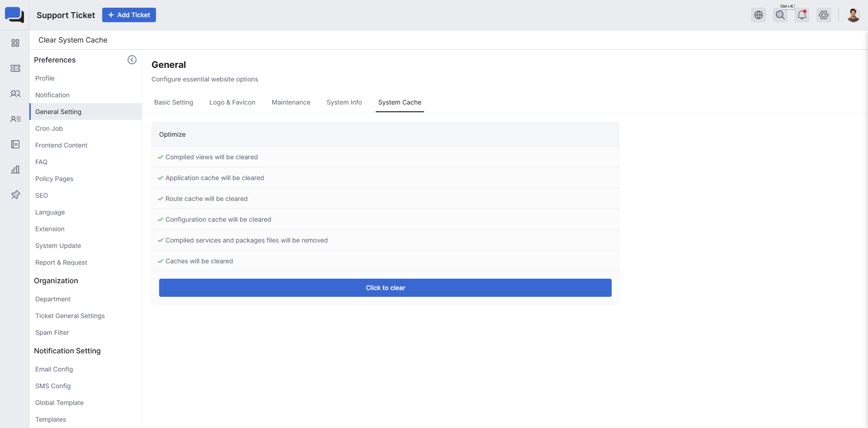This screenshot has width=868, height=428.
Task: Open the System Info tab
Action: [x=344, y=102]
